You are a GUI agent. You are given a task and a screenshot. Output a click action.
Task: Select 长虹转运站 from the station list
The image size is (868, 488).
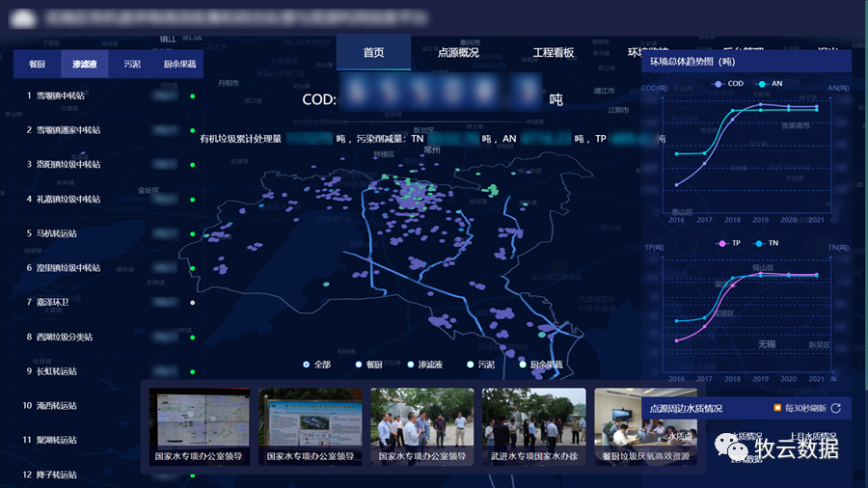coord(56,371)
